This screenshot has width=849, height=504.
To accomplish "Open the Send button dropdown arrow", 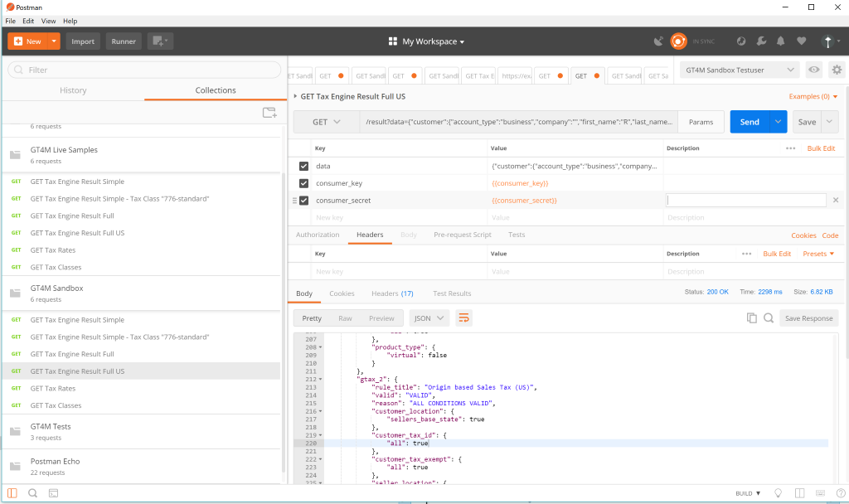I will click(778, 122).
